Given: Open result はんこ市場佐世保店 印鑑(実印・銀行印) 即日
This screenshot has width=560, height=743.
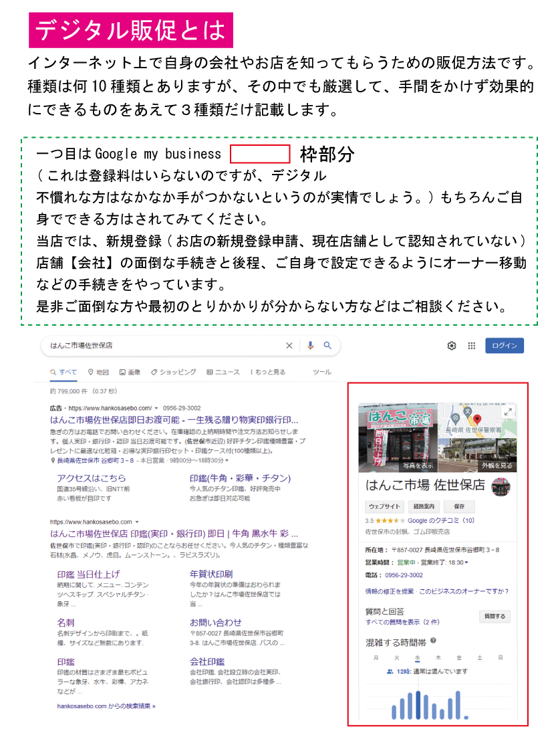Looking at the screenshot, I should click(174, 534).
